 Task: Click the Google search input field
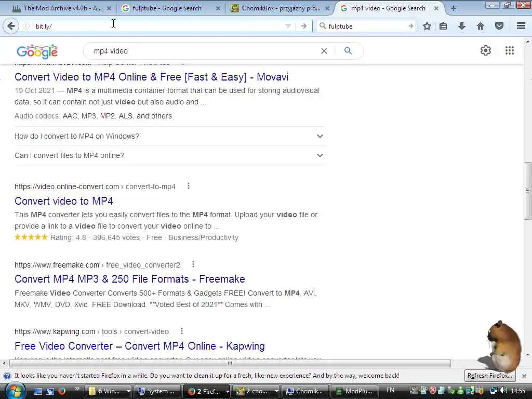204,51
